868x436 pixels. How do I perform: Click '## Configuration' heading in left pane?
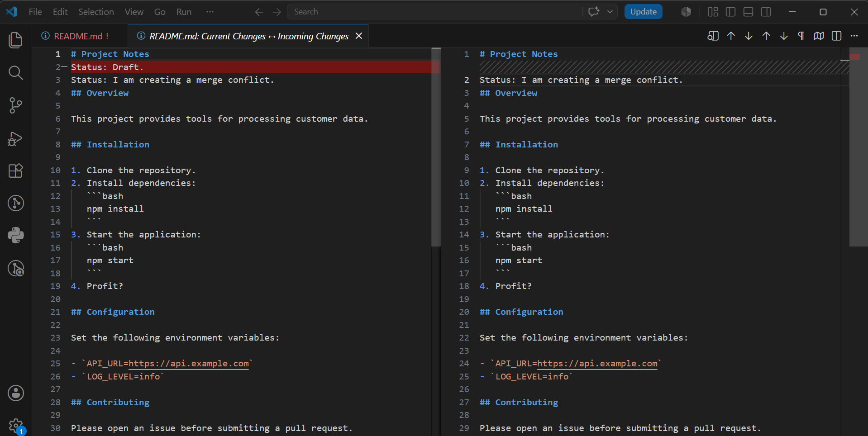[x=113, y=312]
